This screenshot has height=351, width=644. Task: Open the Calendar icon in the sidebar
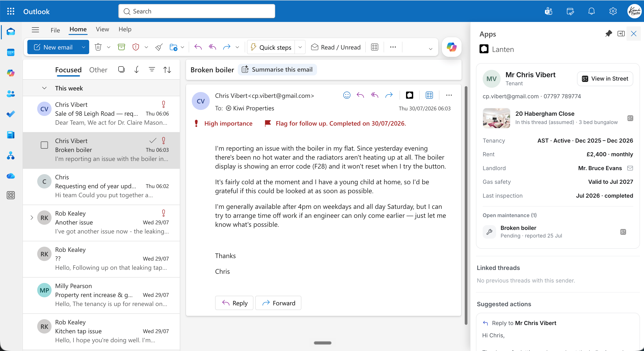tap(11, 52)
